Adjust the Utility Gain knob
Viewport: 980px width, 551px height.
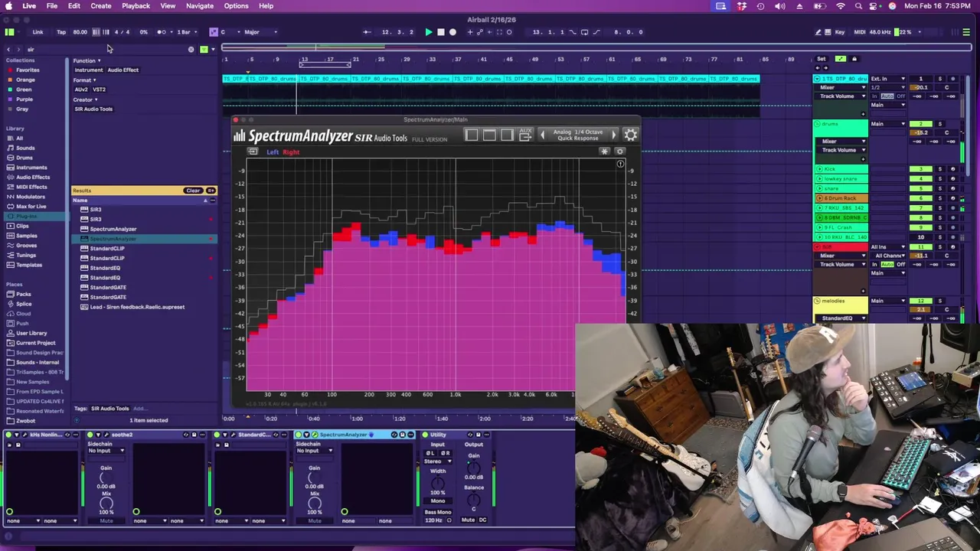[474, 467]
